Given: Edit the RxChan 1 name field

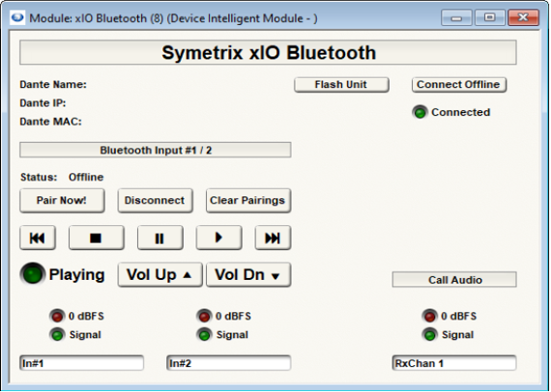Looking at the screenshot, I should (454, 363).
